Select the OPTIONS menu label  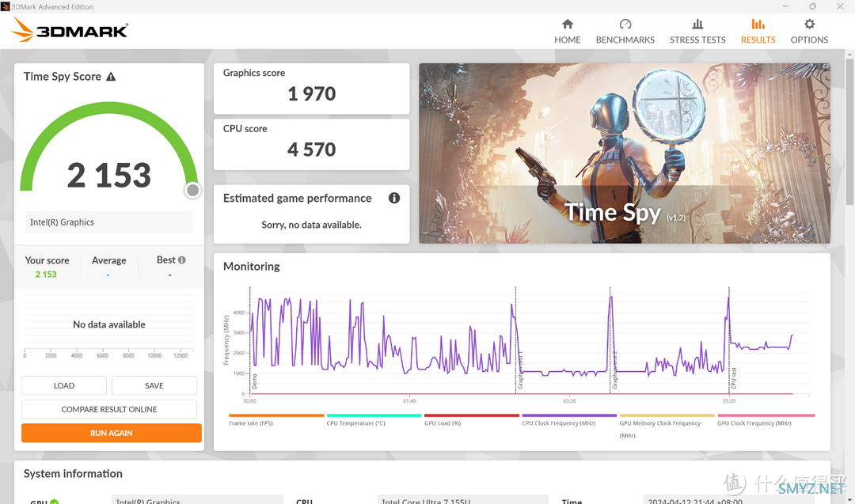[x=809, y=40]
